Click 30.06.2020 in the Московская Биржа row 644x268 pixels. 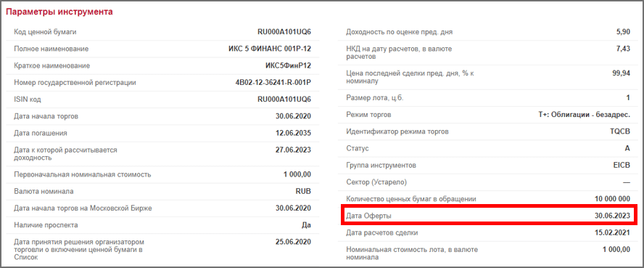point(294,208)
